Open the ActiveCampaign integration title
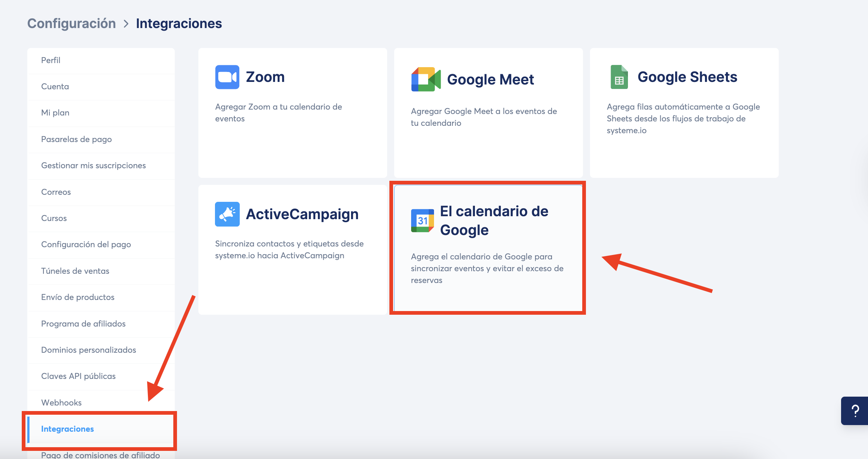Image resolution: width=868 pixels, height=459 pixels. click(302, 214)
